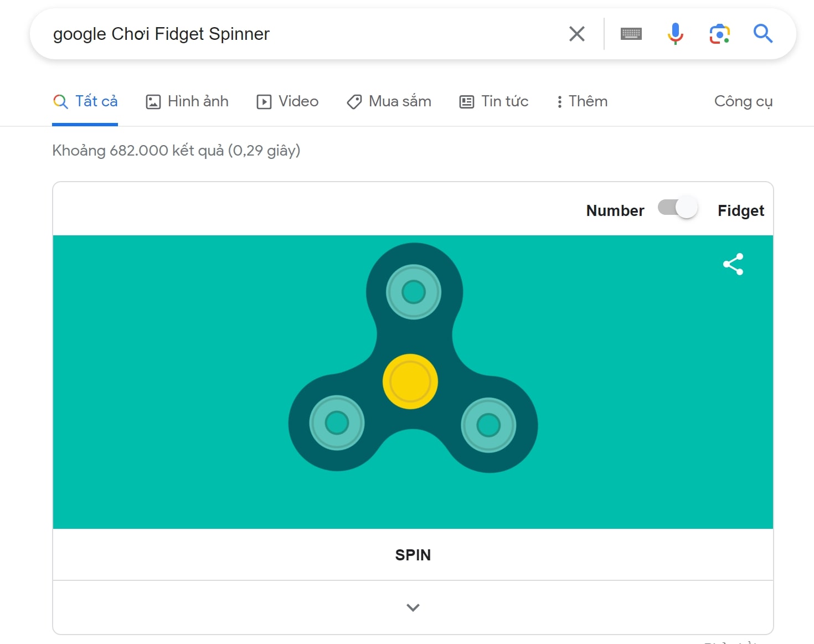Click inside the search input field

tap(277, 34)
